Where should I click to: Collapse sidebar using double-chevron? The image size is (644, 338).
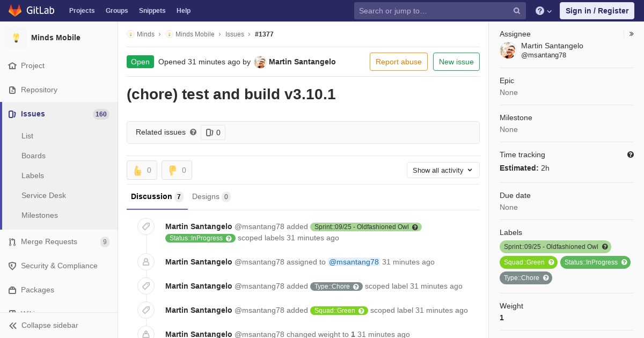pos(13,326)
